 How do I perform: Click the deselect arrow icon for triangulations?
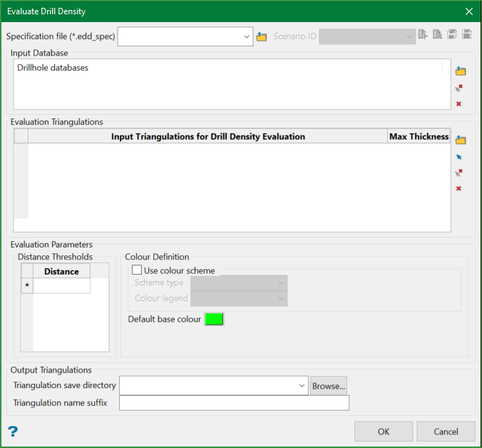point(458,173)
